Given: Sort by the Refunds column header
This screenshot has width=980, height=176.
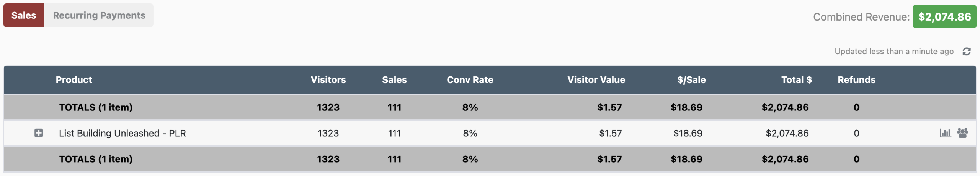Looking at the screenshot, I should click(856, 80).
